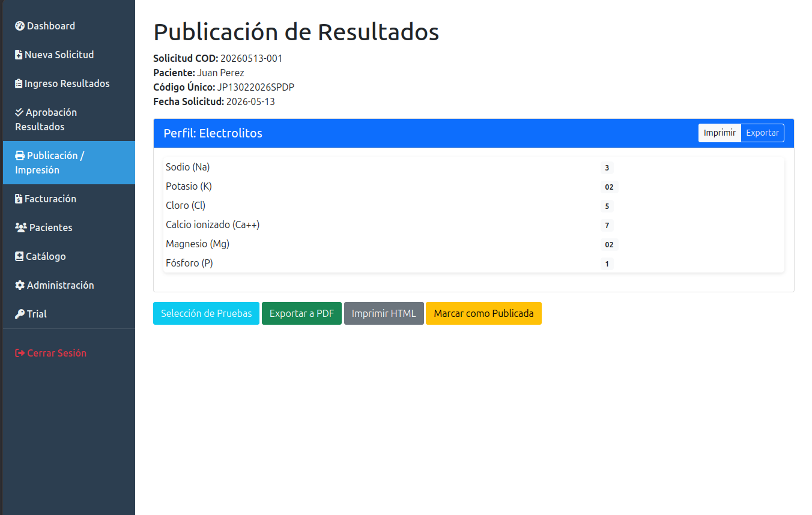Click the Publicación de Resultados heading

click(x=296, y=32)
